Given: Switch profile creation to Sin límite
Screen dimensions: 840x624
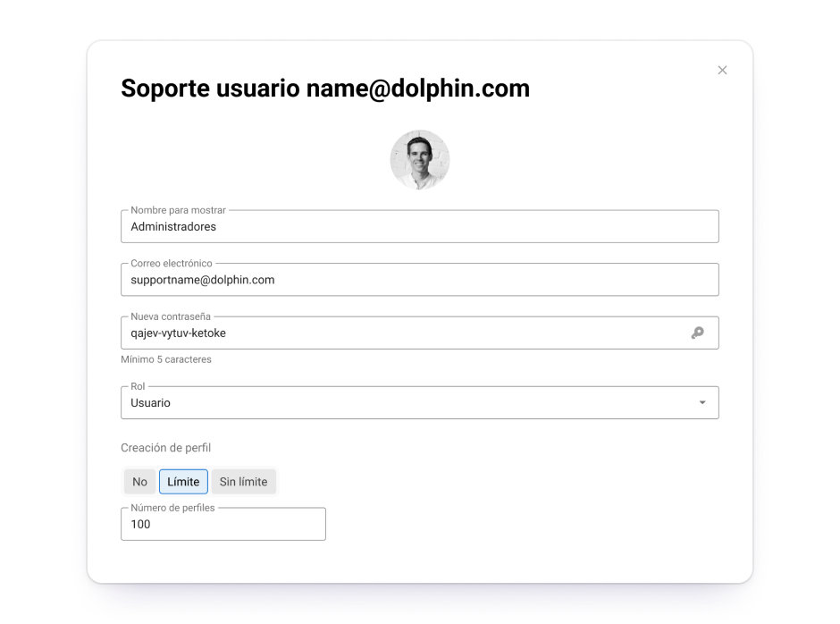Looking at the screenshot, I should (x=243, y=482).
